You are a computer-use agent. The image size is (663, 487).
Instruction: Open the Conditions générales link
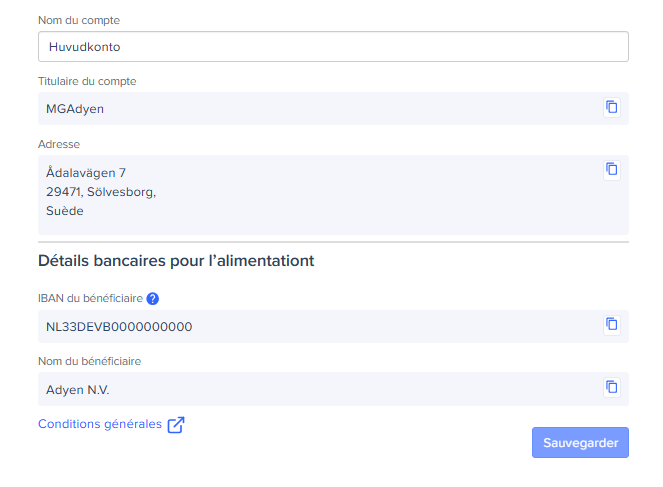click(x=100, y=424)
